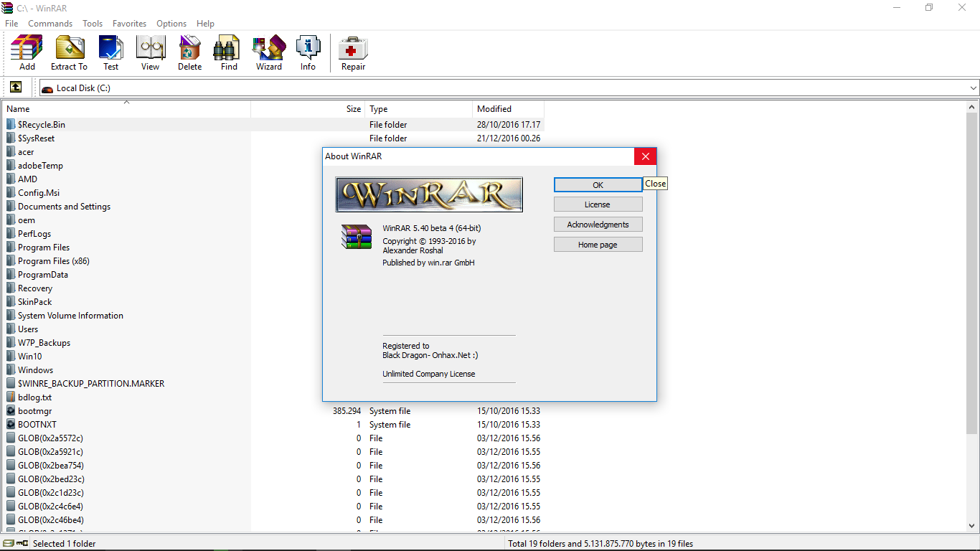Image resolution: width=980 pixels, height=551 pixels.
Task: Launch the Wizard tool
Action: coord(269,48)
